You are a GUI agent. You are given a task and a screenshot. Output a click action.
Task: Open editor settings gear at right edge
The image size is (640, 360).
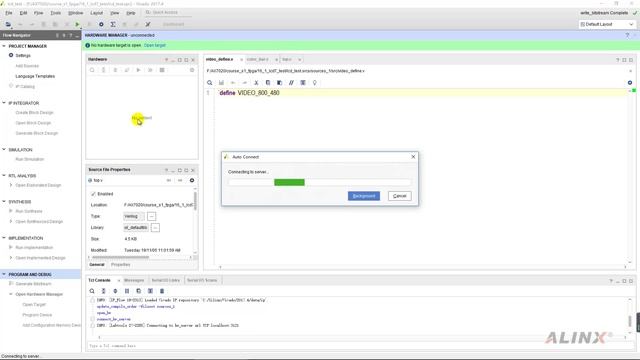[x=630, y=83]
